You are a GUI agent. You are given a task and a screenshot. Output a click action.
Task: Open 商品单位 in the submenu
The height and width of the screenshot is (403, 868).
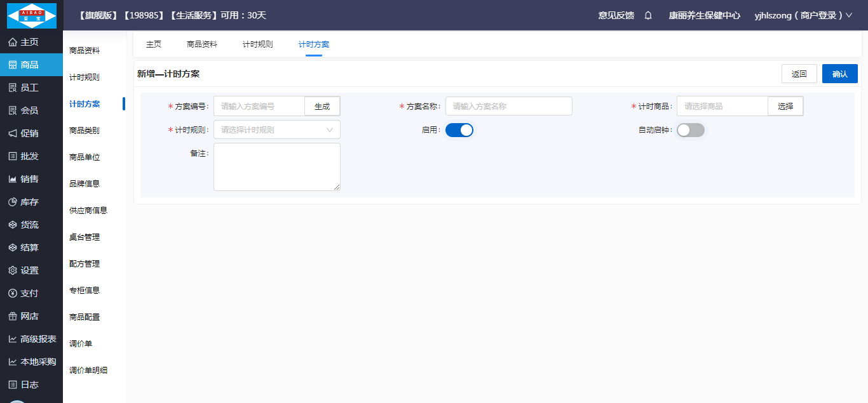[x=85, y=157]
